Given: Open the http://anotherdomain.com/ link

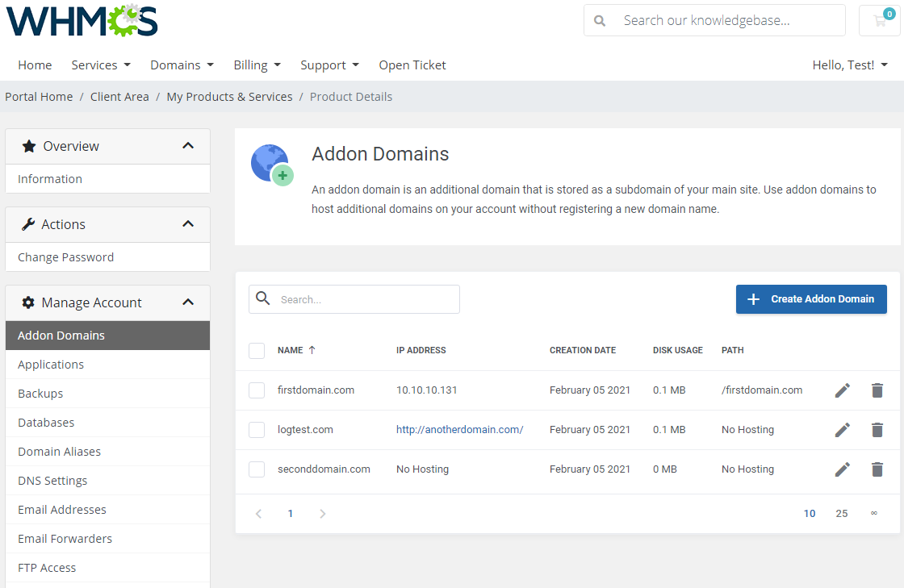Looking at the screenshot, I should tap(459, 430).
